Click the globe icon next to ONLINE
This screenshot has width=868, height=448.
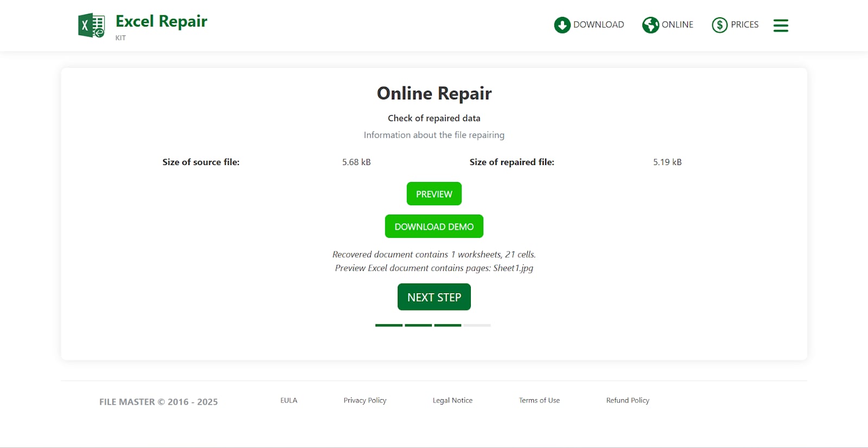[x=650, y=25]
